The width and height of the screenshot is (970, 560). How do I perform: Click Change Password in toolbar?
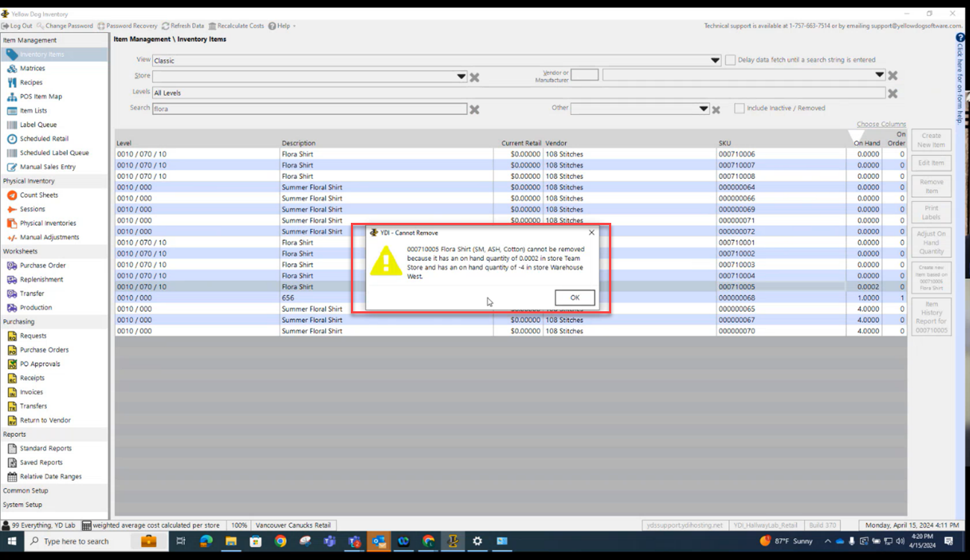coord(65,26)
